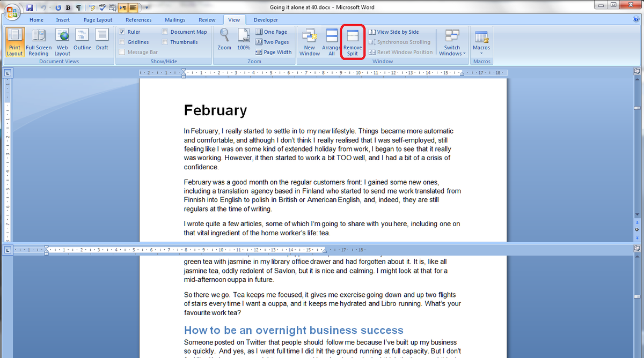The height and width of the screenshot is (358, 644).
Task: Click the ruler toggle icon above the top scrollbar
Action: pyautogui.click(x=637, y=71)
